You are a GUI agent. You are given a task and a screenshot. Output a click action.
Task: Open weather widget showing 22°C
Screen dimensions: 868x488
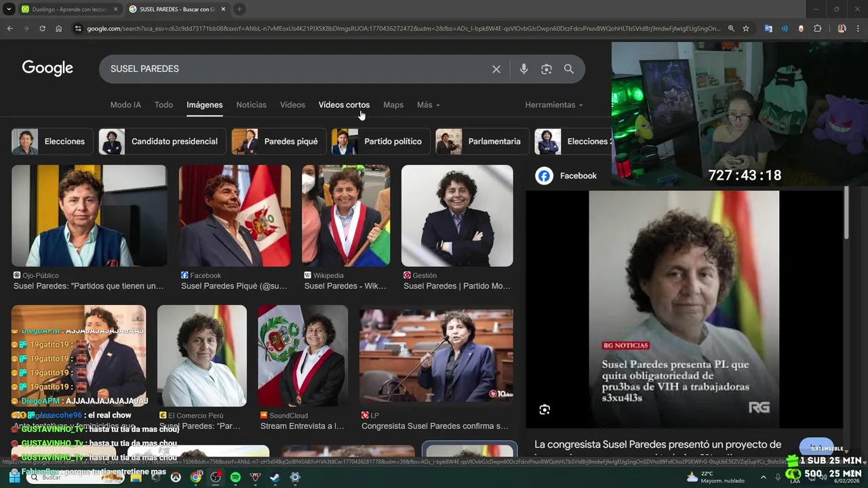tap(715, 477)
